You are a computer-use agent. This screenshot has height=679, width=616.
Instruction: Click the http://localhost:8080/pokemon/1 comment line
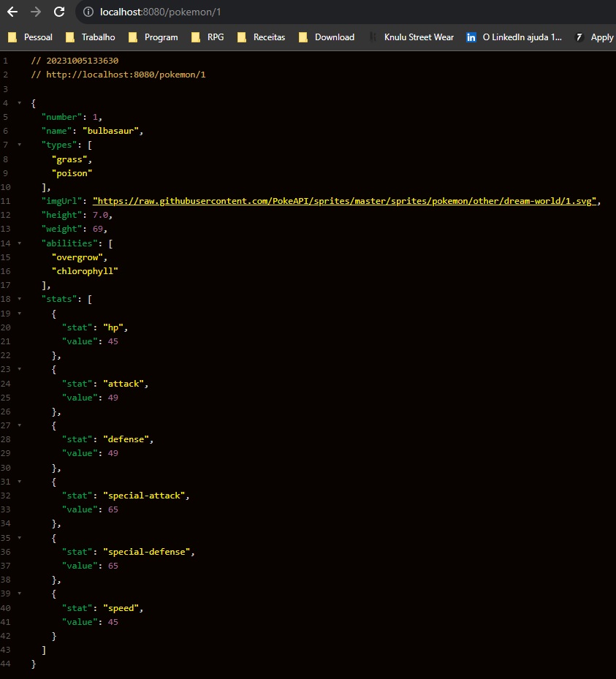[118, 75]
